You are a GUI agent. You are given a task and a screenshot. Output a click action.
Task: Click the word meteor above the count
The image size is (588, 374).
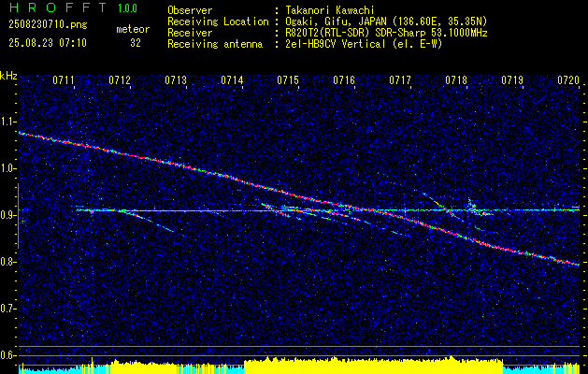click(133, 29)
